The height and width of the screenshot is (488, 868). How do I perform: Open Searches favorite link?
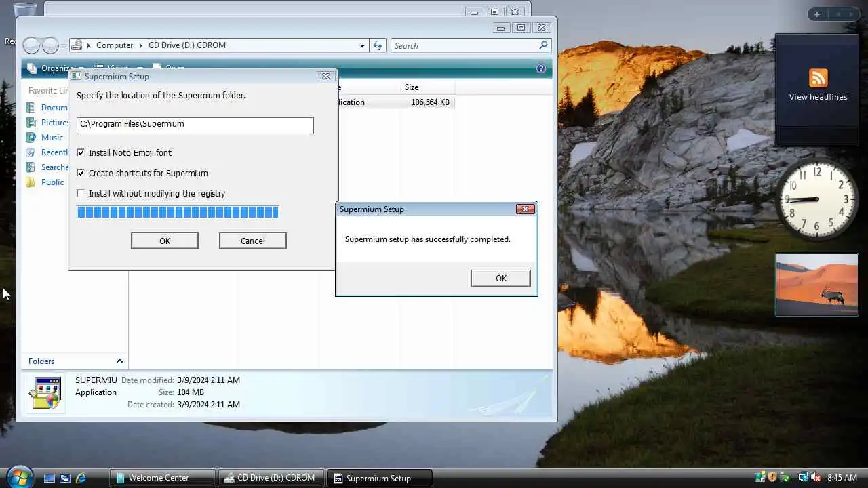[54, 167]
